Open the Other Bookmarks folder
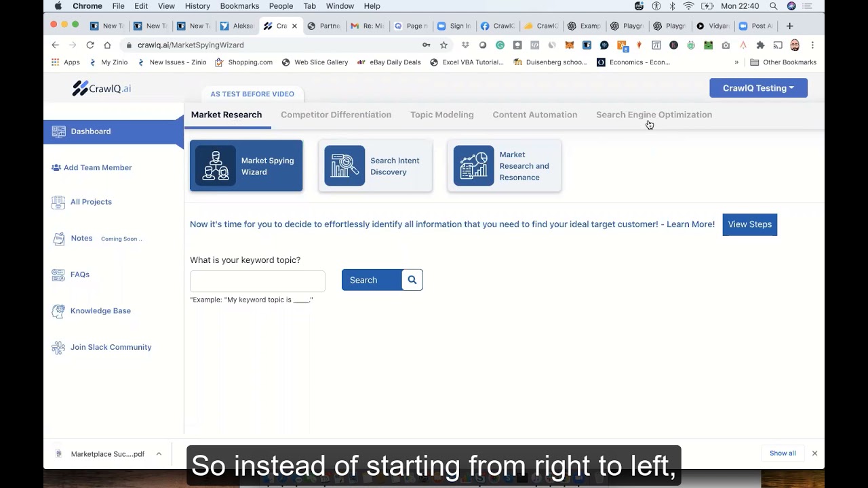Viewport: 868px width, 488px height. click(783, 62)
